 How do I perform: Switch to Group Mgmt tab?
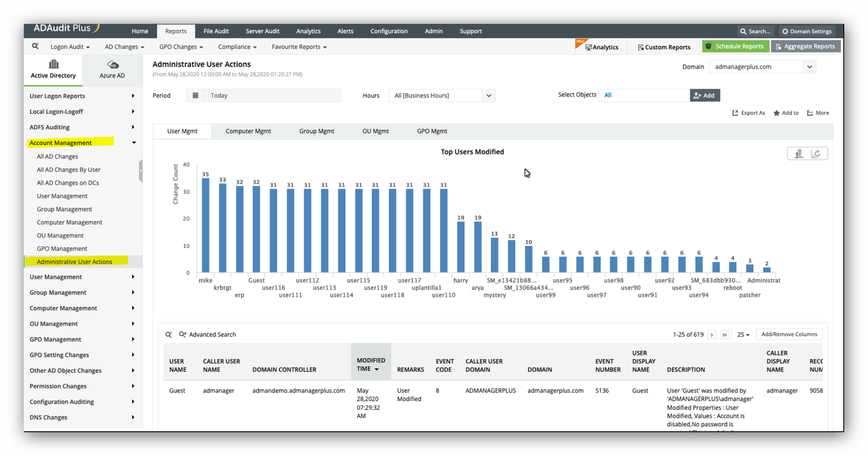tap(316, 131)
